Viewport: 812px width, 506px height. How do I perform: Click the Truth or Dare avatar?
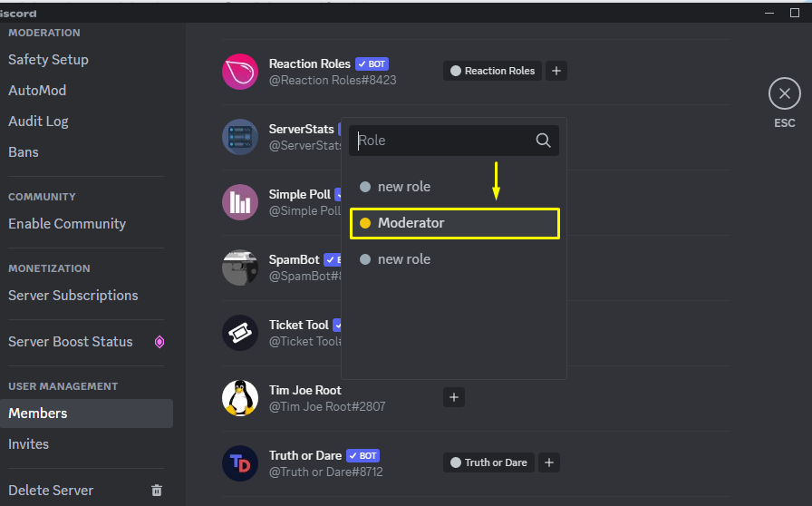pos(240,463)
